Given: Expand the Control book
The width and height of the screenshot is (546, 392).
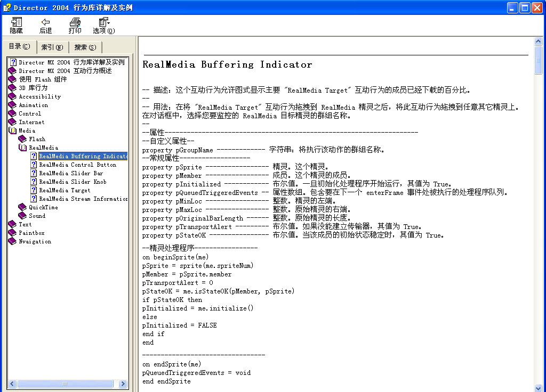Looking at the screenshot, I should click(x=30, y=113).
